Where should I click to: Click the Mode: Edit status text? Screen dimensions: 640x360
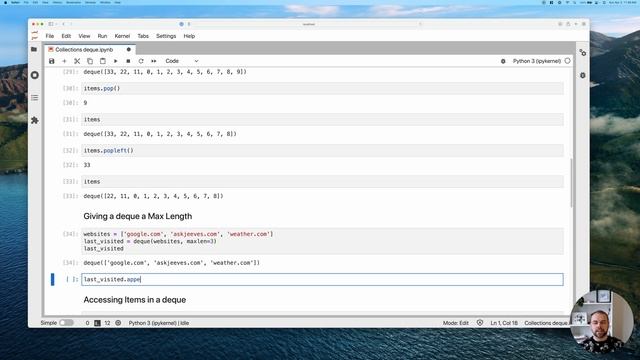pyautogui.click(x=456, y=323)
